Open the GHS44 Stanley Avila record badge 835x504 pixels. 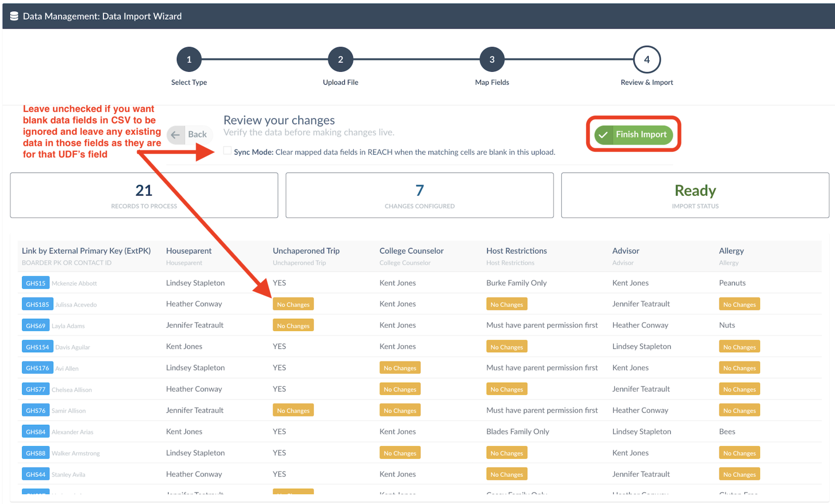(x=35, y=474)
